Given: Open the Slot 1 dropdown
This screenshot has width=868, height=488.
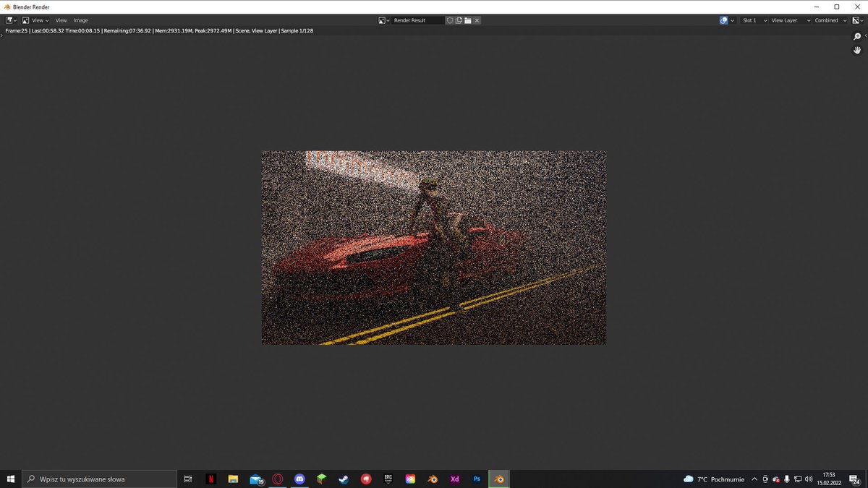Looking at the screenshot, I should tap(754, 20).
